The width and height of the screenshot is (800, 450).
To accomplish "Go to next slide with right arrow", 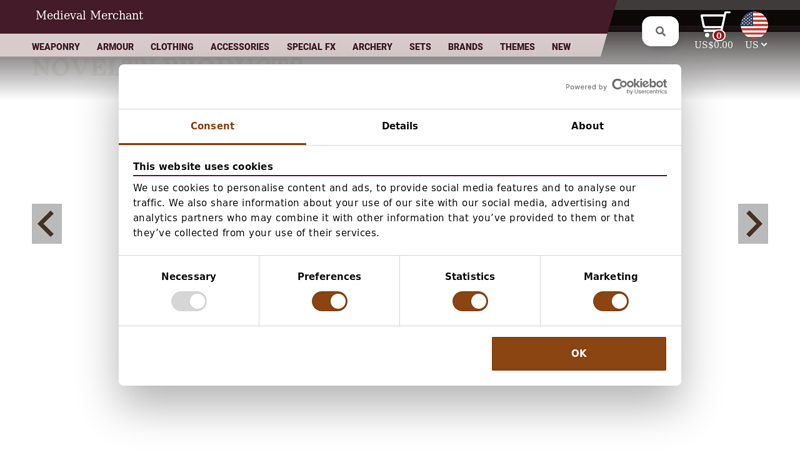I will coord(753,224).
